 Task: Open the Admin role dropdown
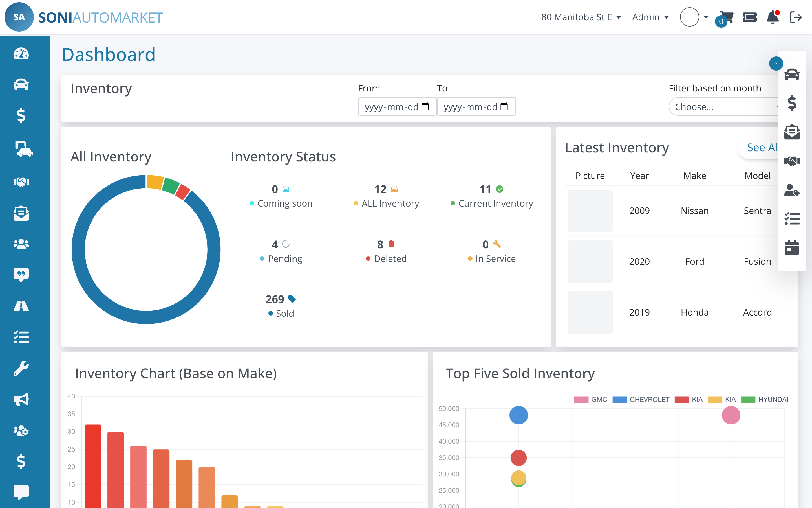[650, 17]
